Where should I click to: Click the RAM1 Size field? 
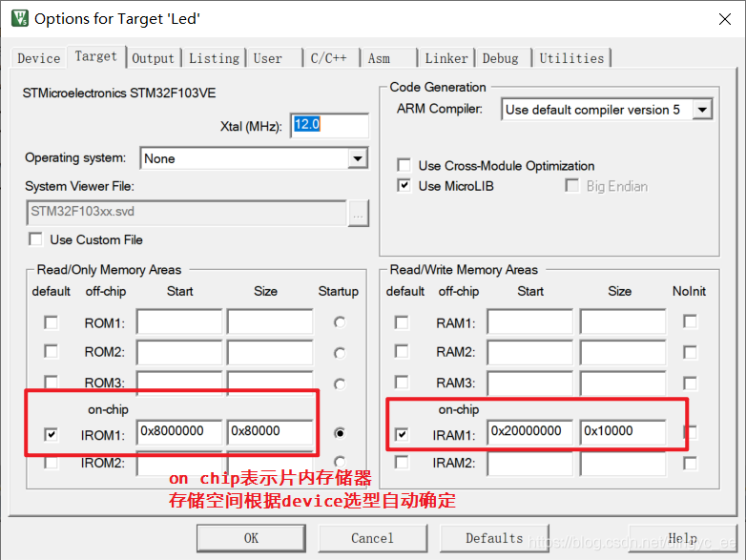click(623, 322)
